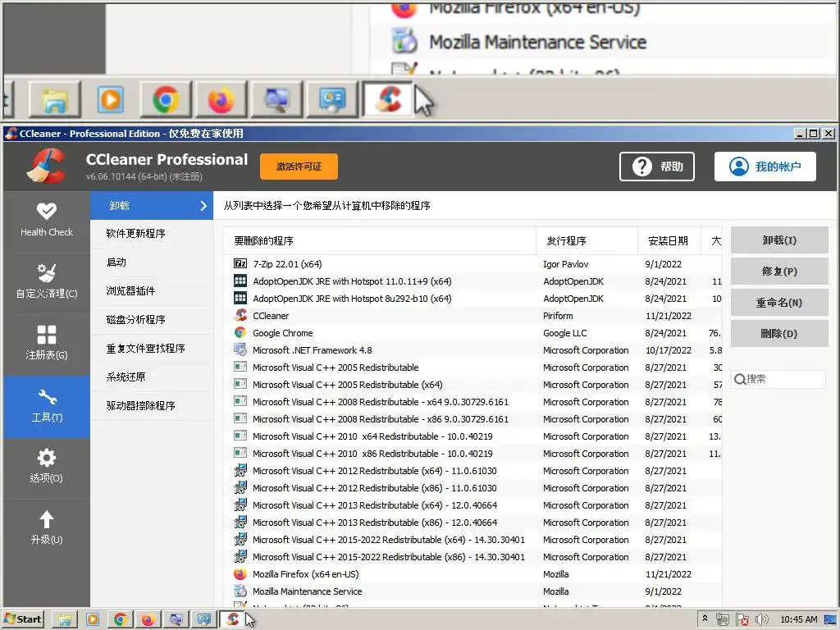Click the volume icon in system tray
This screenshot has height=630, width=840.
click(761, 619)
